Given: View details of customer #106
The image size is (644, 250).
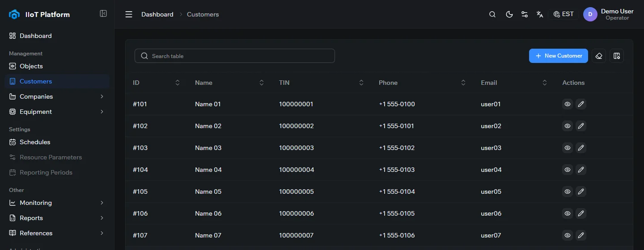Looking at the screenshot, I should [x=568, y=213].
